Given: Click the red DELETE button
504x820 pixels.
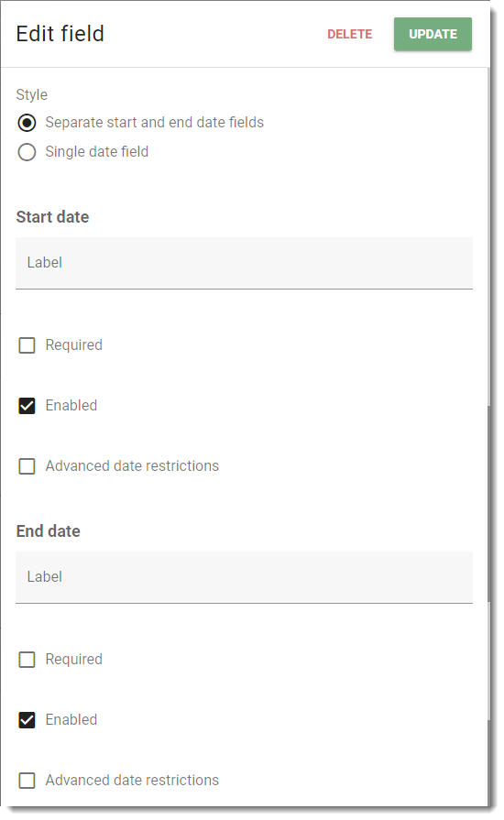Looking at the screenshot, I should pos(349,34).
